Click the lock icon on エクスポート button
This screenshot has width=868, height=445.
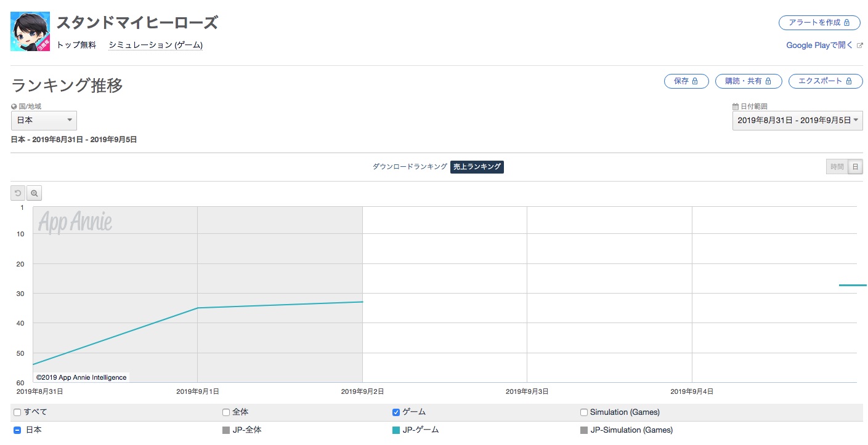(x=849, y=81)
